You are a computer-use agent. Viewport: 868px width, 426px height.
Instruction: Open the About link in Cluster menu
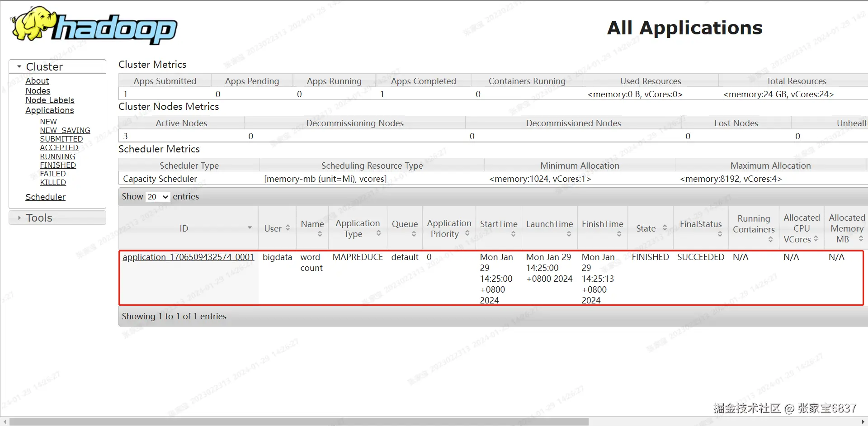point(37,80)
